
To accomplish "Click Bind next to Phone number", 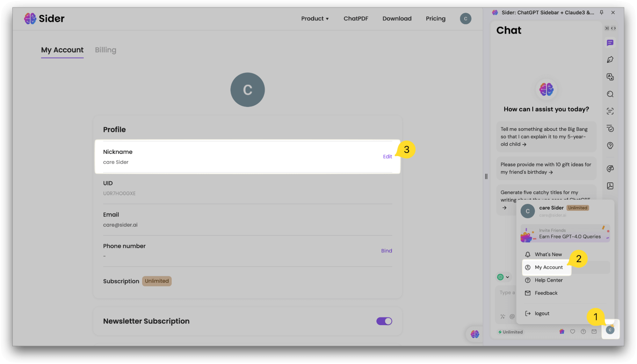I will click(x=386, y=251).
